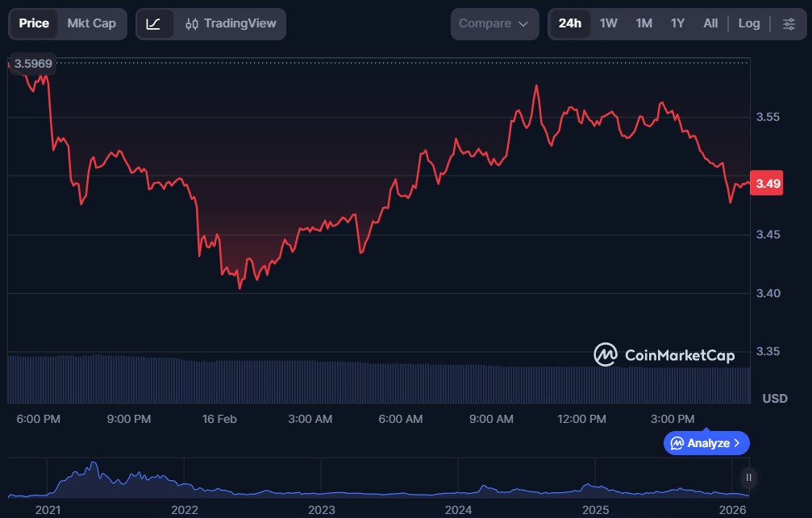Select the 1W time range

(608, 23)
